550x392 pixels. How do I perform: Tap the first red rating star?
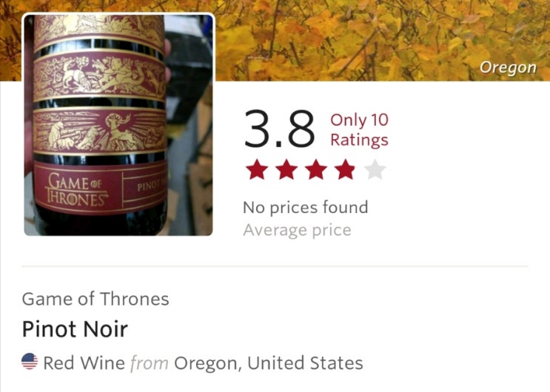click(x=257, y=169)
